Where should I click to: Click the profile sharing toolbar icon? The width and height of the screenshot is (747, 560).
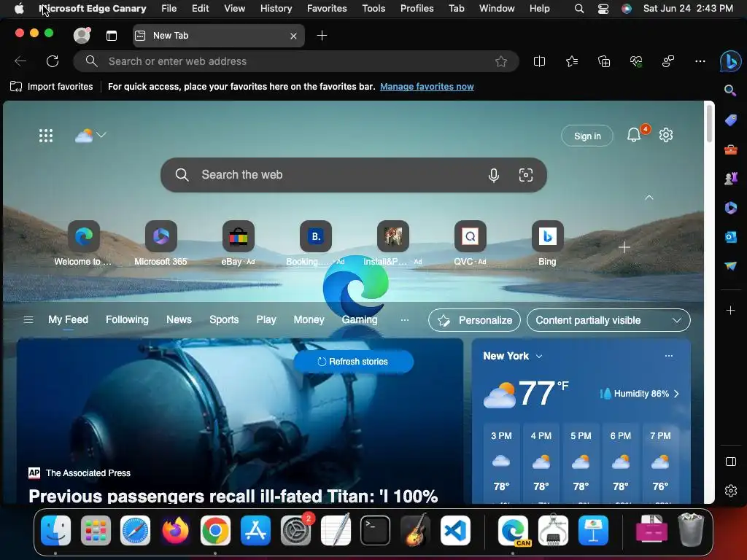point(668,61)
